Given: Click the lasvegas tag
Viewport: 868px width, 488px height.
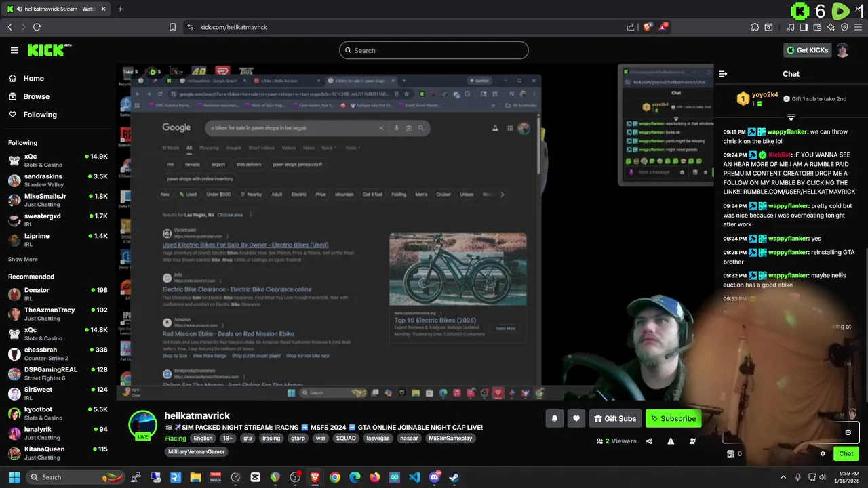Looking at the screenshot, I should 378,439.
